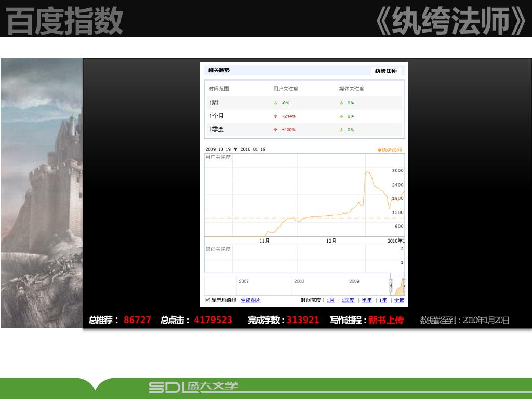The image size is (532, 399).
Task: Select the 1季度 table row label
Action: 217,129
